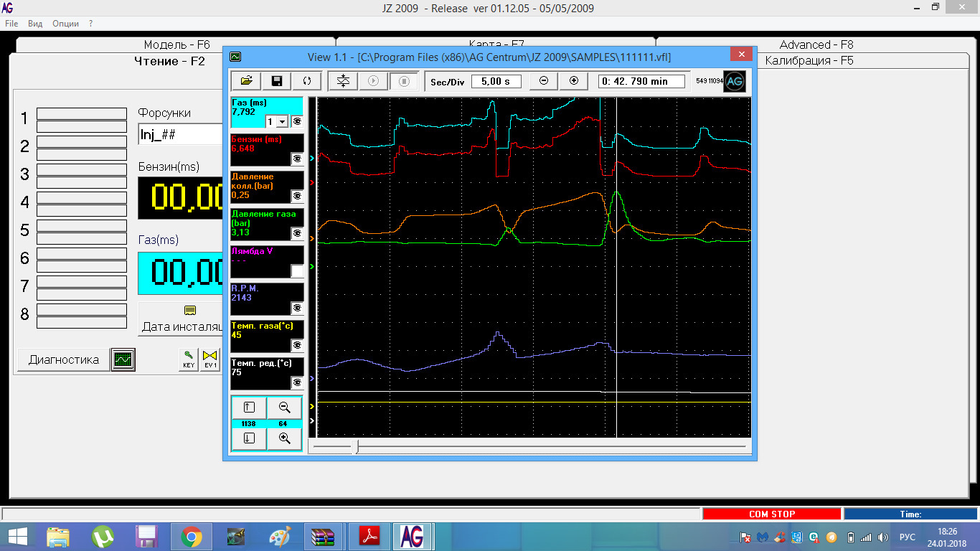Switch to the Чтение - F2 tab
The height and width of the screenshot is (551, 980).
[170, 61]
